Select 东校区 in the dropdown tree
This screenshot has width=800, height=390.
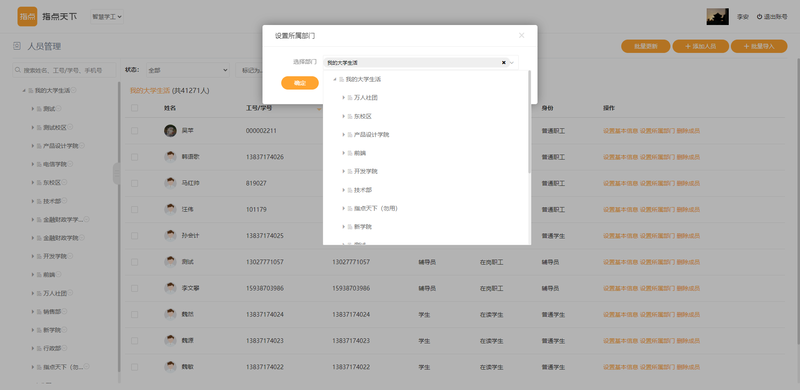tap(363, 116)
